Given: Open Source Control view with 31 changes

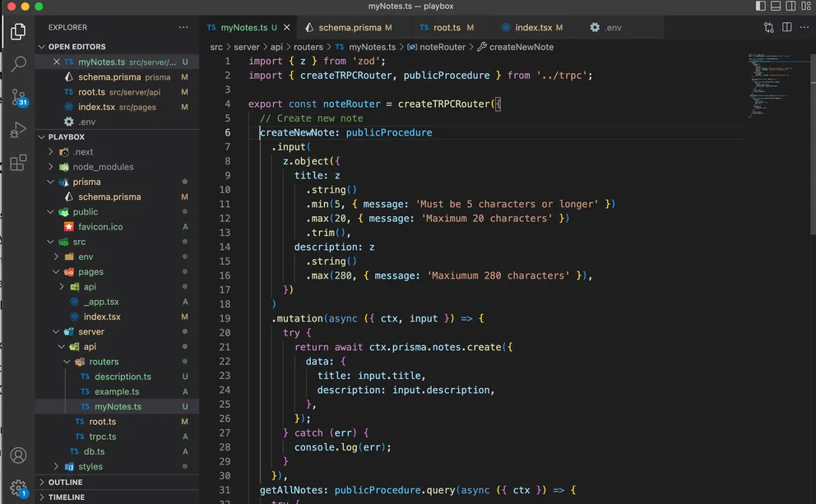Looking at the screenshot, I should pos(19,97).
